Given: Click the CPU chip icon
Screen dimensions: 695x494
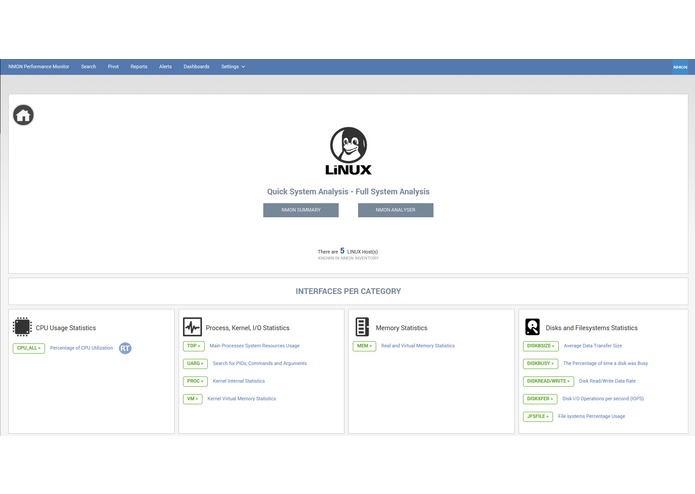Looking at the screenshot, I should click(x=22, y=327).
